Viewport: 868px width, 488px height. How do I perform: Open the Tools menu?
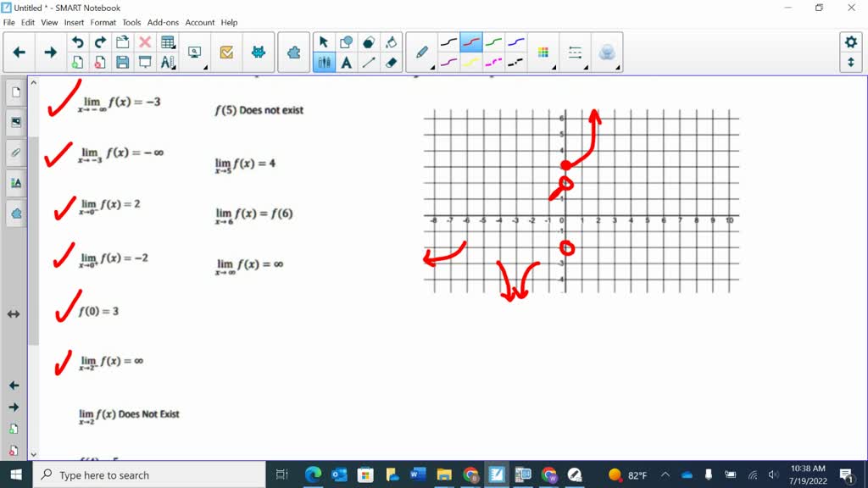coord(131,22)
